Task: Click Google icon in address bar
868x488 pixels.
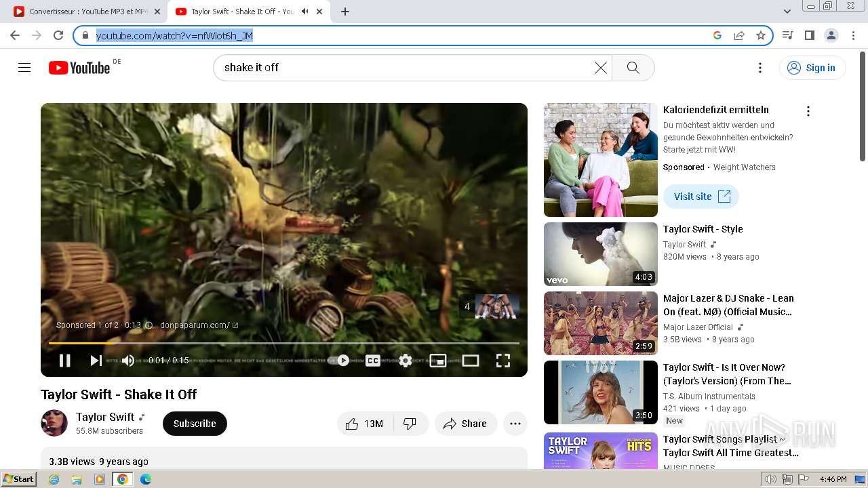Action: (x=717, y=35)
